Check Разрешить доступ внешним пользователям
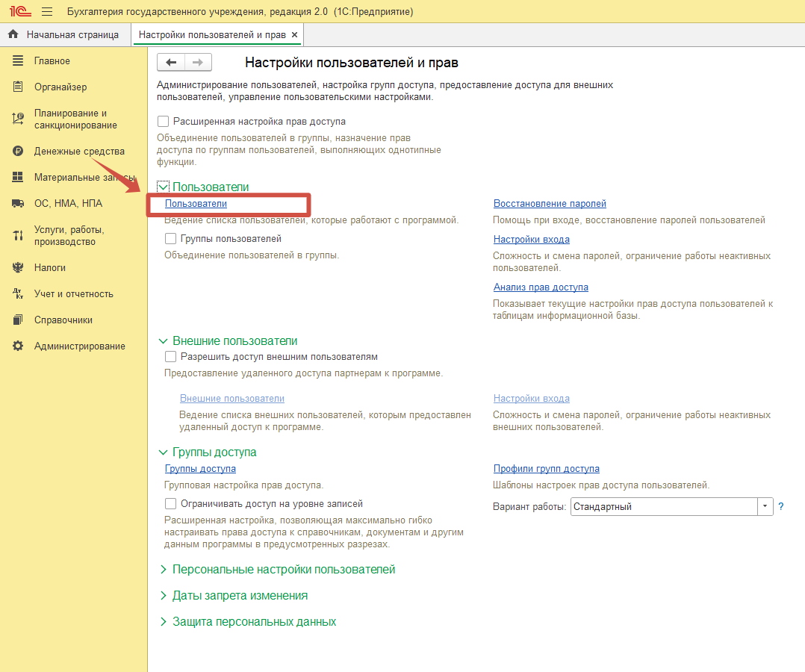 click(x=170, y=356)
